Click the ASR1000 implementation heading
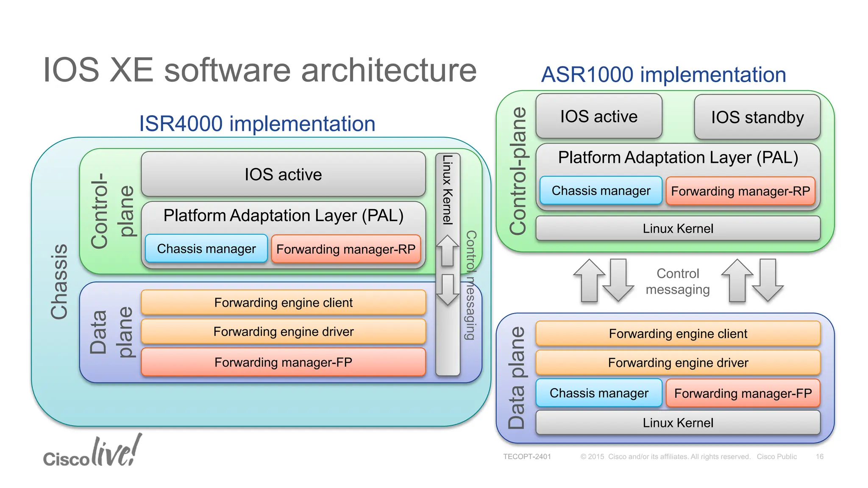The image size is (868, 488). click(664, 75)
